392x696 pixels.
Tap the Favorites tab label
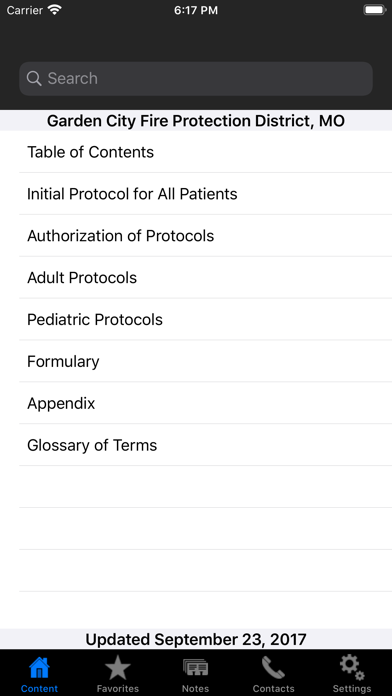[118, 688]
